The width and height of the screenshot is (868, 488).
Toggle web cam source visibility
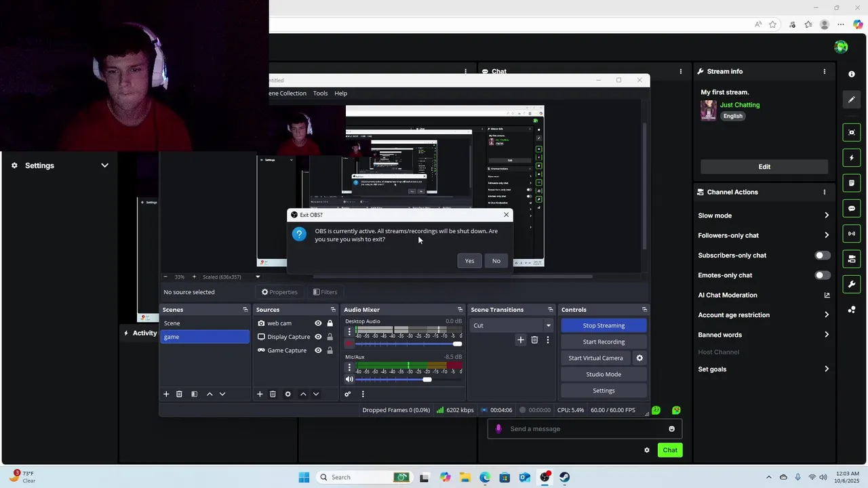click(318, 323)
